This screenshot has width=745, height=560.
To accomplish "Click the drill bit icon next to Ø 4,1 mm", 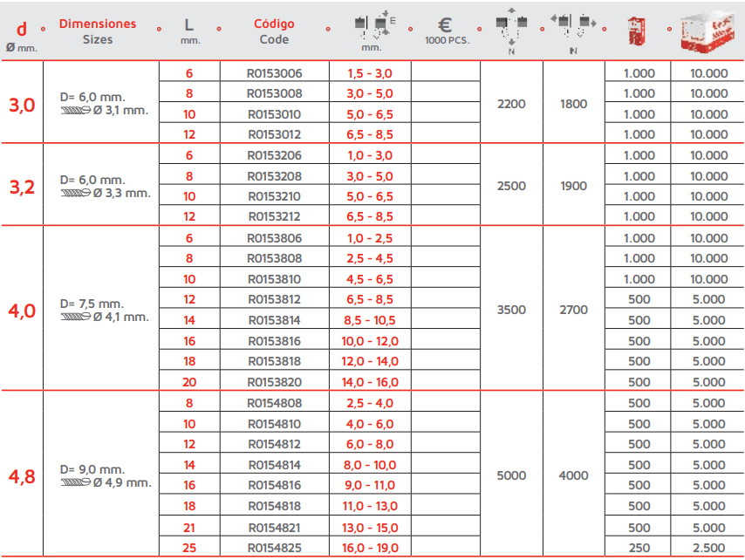I will (76, 317).
